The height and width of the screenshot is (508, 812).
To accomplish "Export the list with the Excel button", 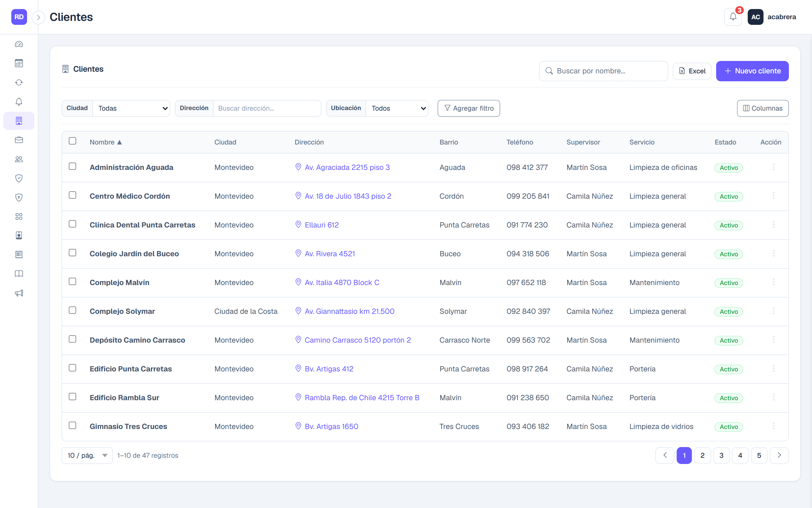I will (692, 71).
